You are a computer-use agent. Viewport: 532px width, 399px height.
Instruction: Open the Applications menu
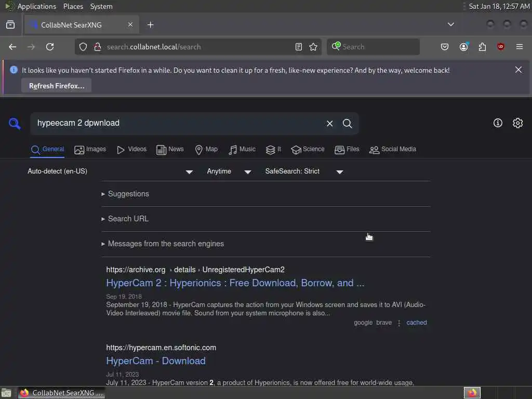37,6
